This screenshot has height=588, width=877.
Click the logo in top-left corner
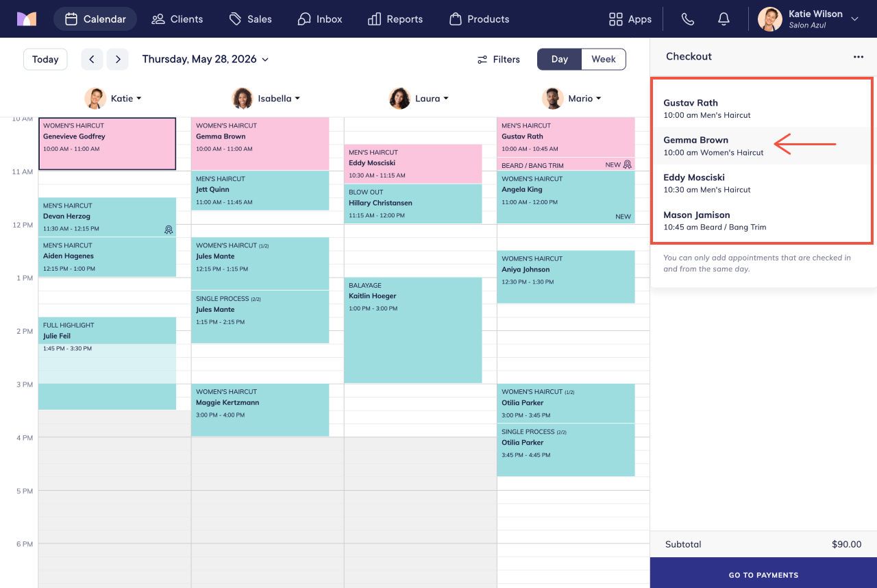point(26,19)
